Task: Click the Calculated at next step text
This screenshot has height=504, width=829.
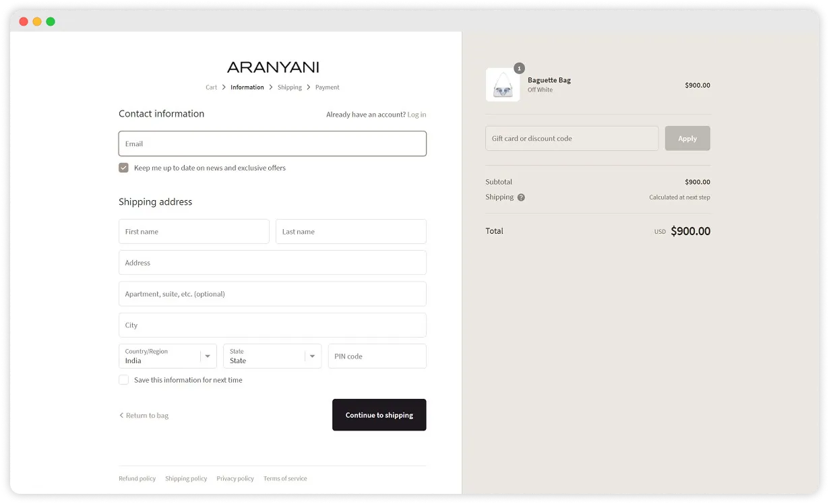Action: pyautogui.click(x=679, y=197)
